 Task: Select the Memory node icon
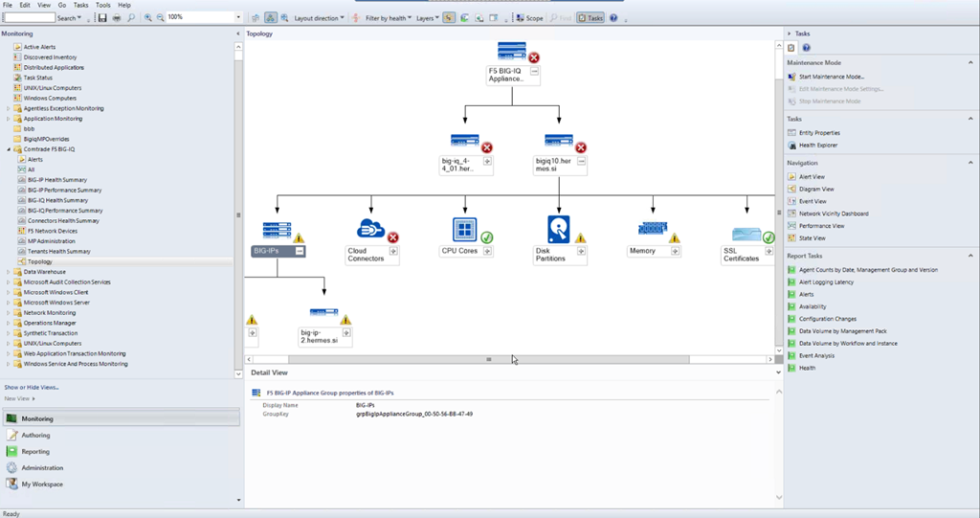(x=653, y=230)
